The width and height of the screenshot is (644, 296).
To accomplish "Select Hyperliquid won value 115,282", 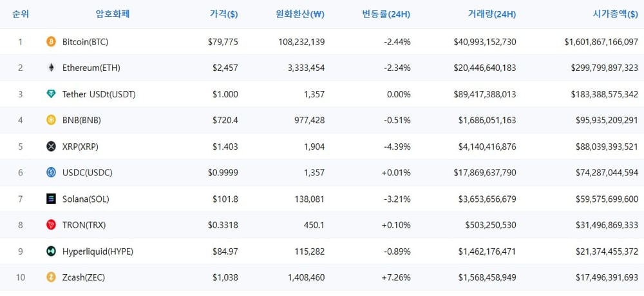I will point(310,252).
